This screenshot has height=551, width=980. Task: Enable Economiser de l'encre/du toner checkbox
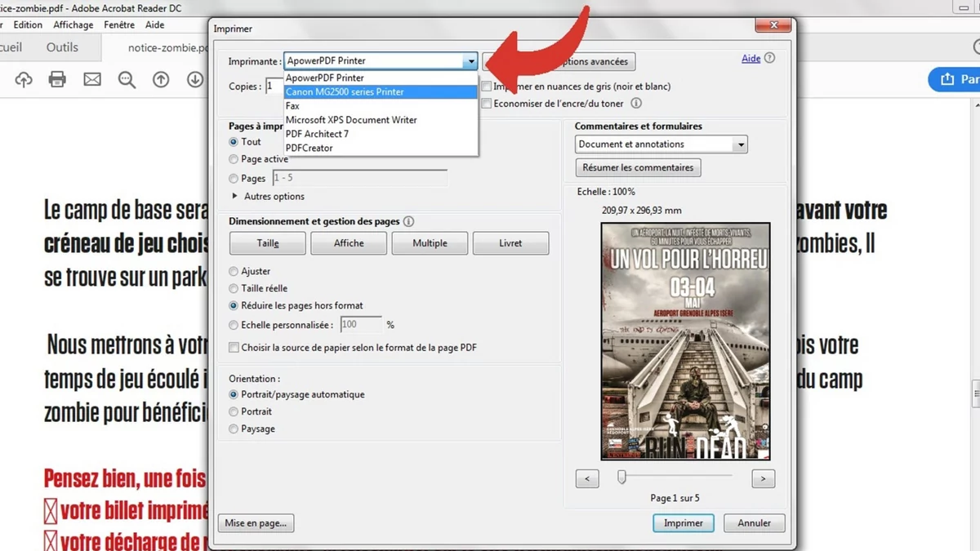click(x=487, y=104)
